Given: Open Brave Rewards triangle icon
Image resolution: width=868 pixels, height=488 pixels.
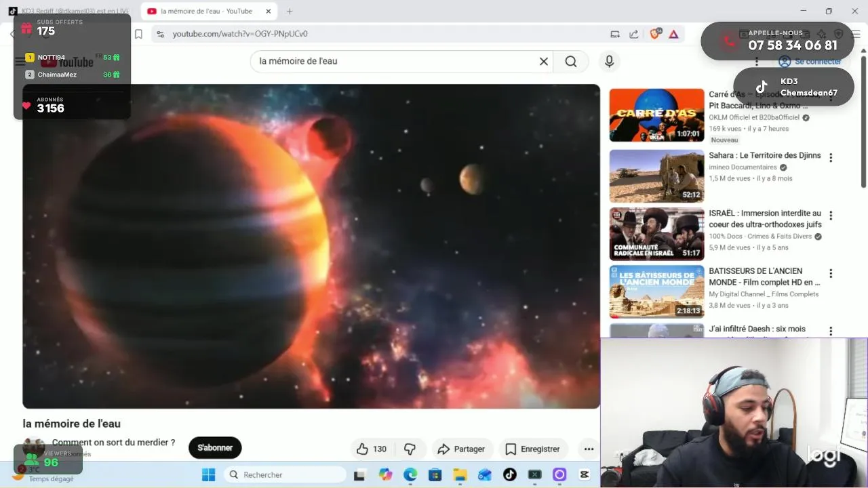Looking at the screenshot, I should (x=673, y=34).
